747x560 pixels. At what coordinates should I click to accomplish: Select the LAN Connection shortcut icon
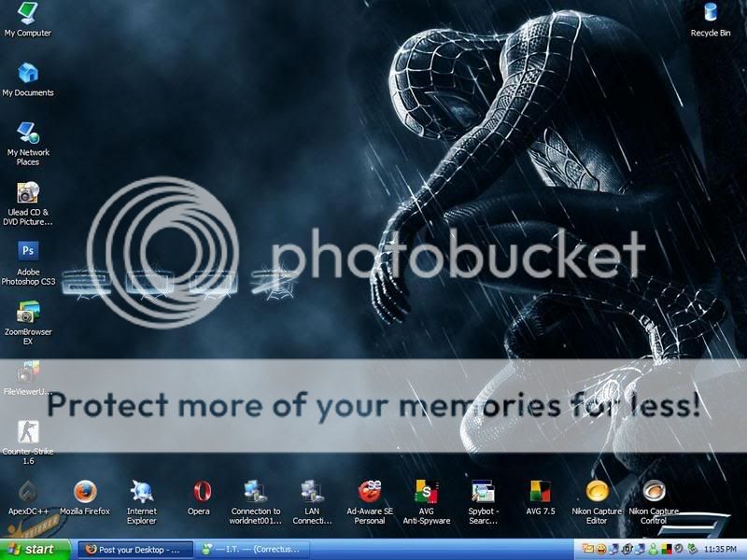[312, 502]
